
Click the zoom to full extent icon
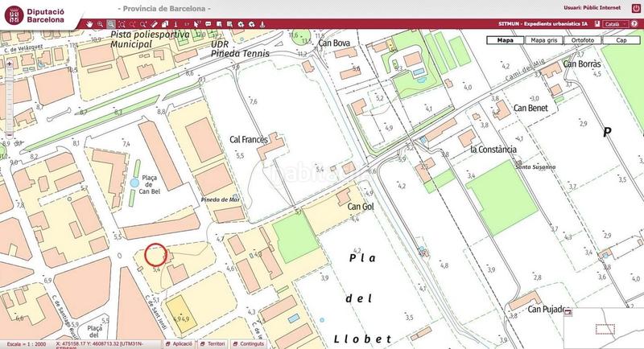122,23
